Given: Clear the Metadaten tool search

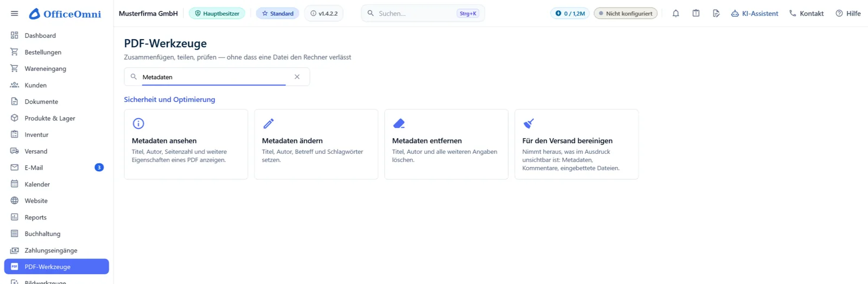Looking at the screenshot, I should (x=297, y=77).
